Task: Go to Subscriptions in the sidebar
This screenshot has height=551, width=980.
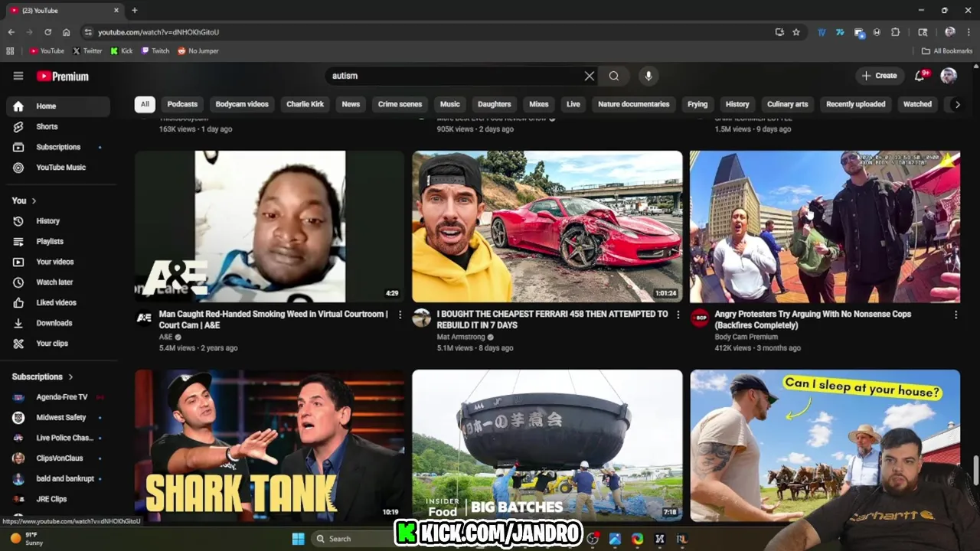Action: 58,147
